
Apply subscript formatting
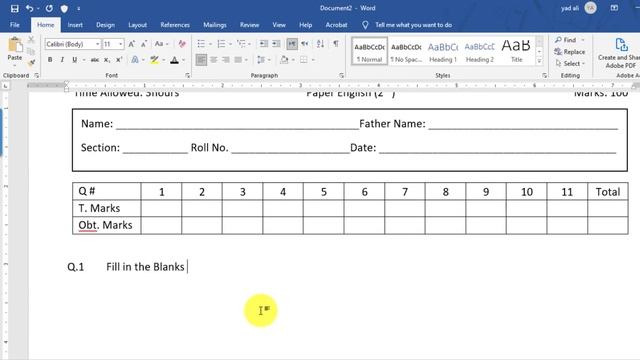click(x=107, y=60)
